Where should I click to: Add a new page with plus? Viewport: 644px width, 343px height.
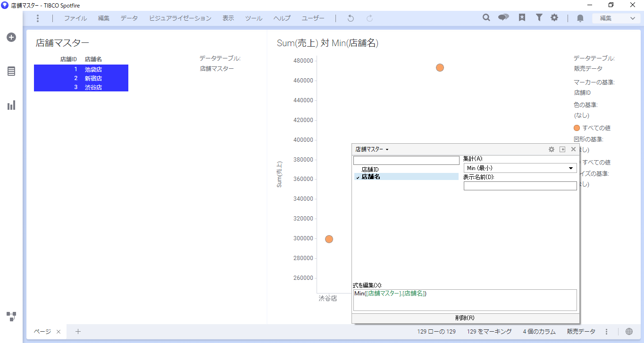coord(78,332)
